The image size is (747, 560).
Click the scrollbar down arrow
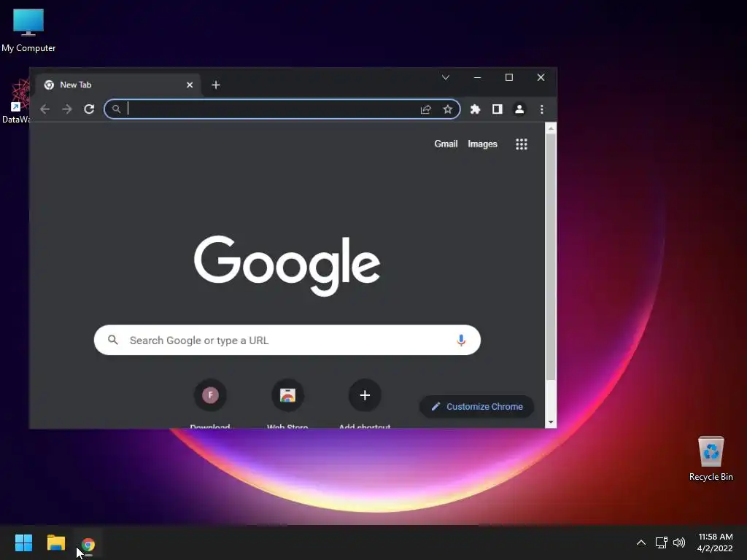click(551, 422)
